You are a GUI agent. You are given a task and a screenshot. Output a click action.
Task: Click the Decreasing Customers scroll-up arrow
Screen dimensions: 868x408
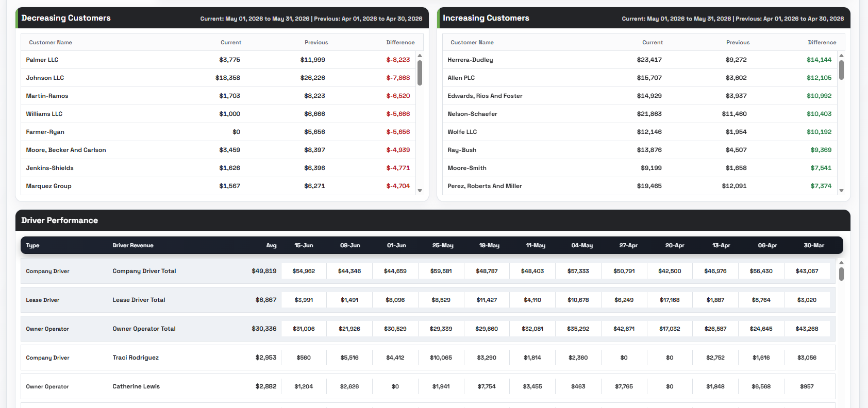[420, 56]
